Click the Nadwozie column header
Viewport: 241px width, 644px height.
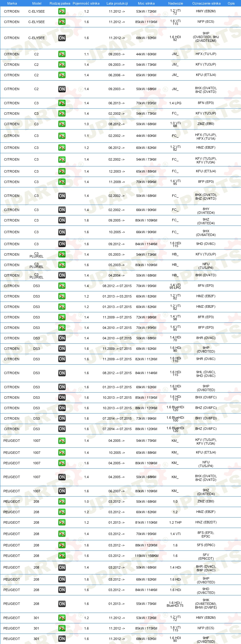pos(176,3)
